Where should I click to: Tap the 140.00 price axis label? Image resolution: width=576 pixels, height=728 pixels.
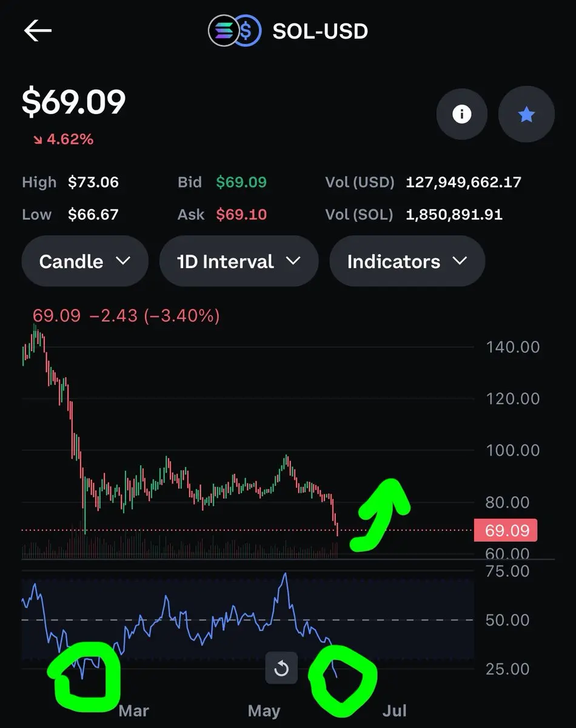pyautogui.click(x=513, y=347)
